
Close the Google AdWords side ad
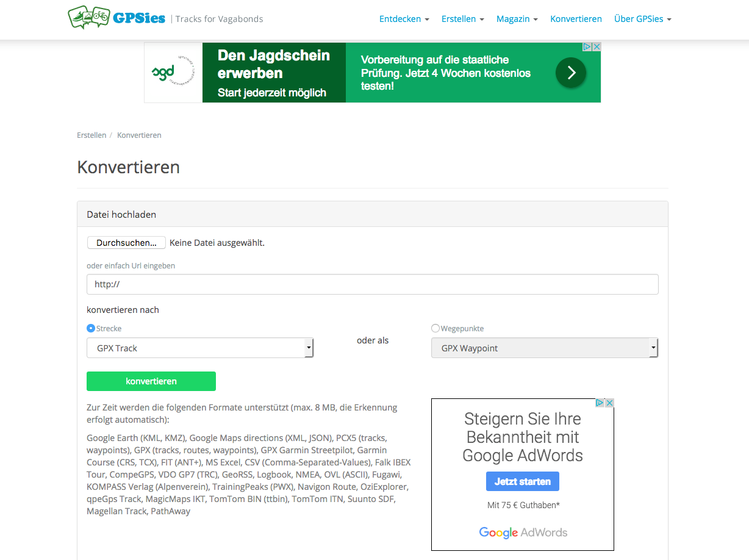pyautogui.click(x=609, y=403)
